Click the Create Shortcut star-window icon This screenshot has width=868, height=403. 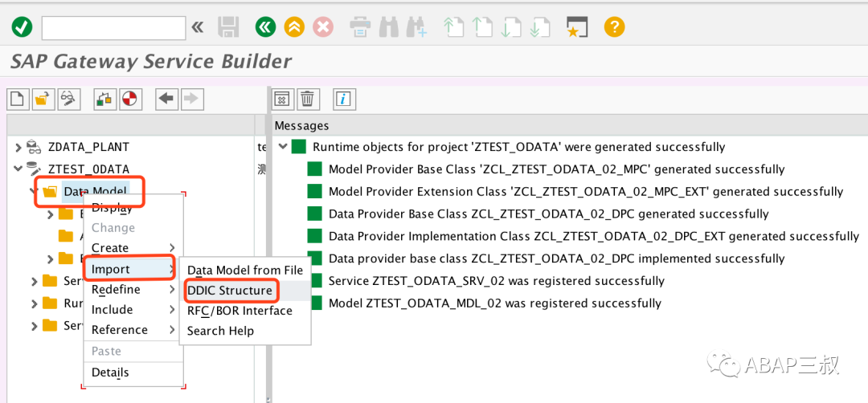(x=576, y=26)
